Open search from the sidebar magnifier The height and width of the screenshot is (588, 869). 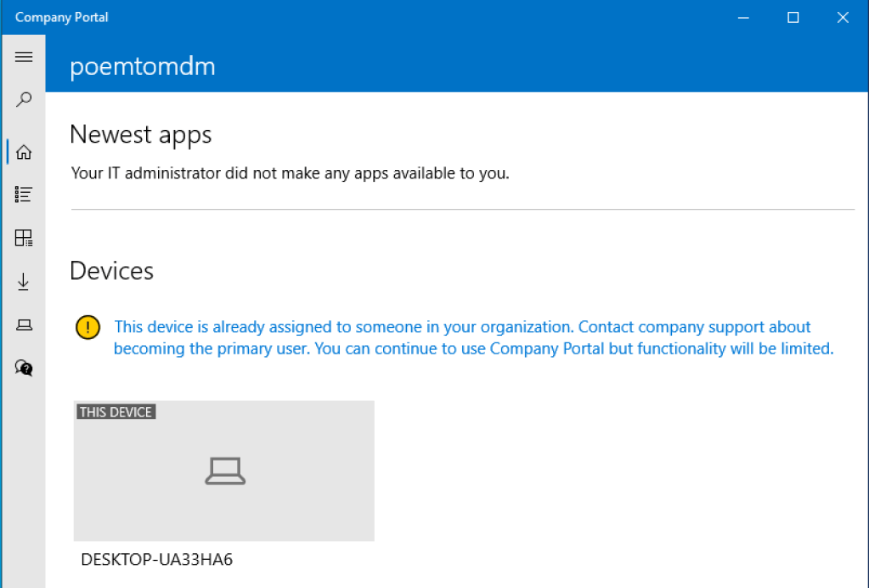(x=24, y=100)
